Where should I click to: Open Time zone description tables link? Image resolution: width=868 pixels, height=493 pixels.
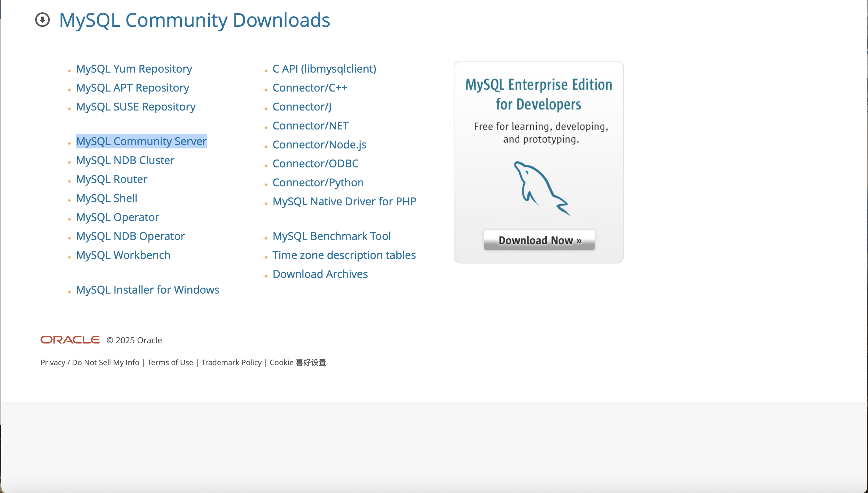pyautogui.click(x=344, y=255)
